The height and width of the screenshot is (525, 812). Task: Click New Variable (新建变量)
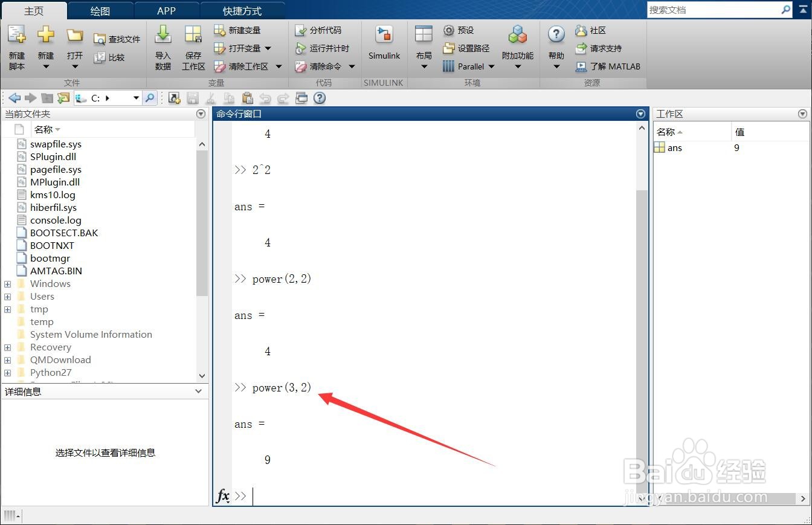(x=237, y=30)
